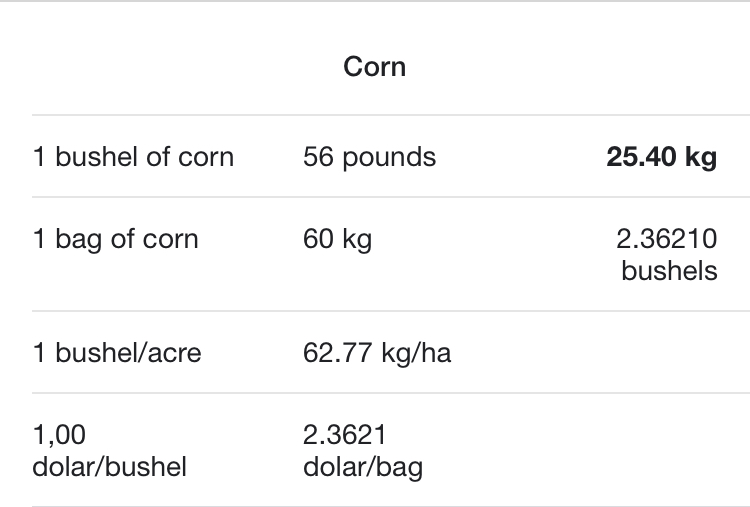The height and width of the screenshot is (507, 750).
Task: Select the bold '25.40 kg' value
Action: (662, 157)
